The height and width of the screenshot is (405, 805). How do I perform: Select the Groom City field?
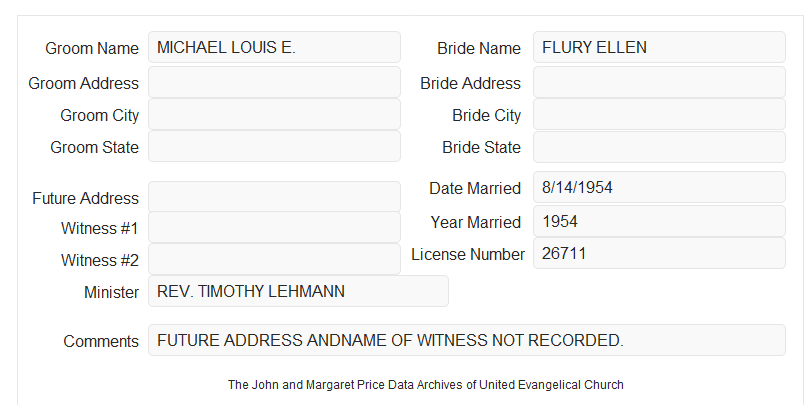click(274, 114)
